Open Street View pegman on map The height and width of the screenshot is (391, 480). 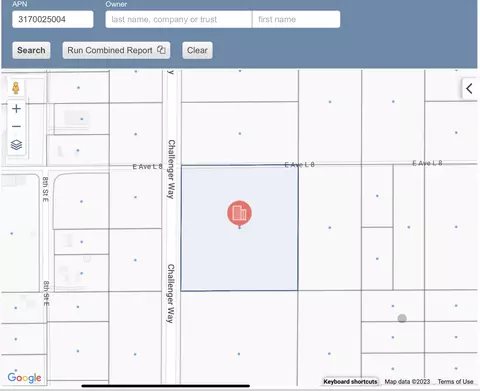tap(16, 88)
